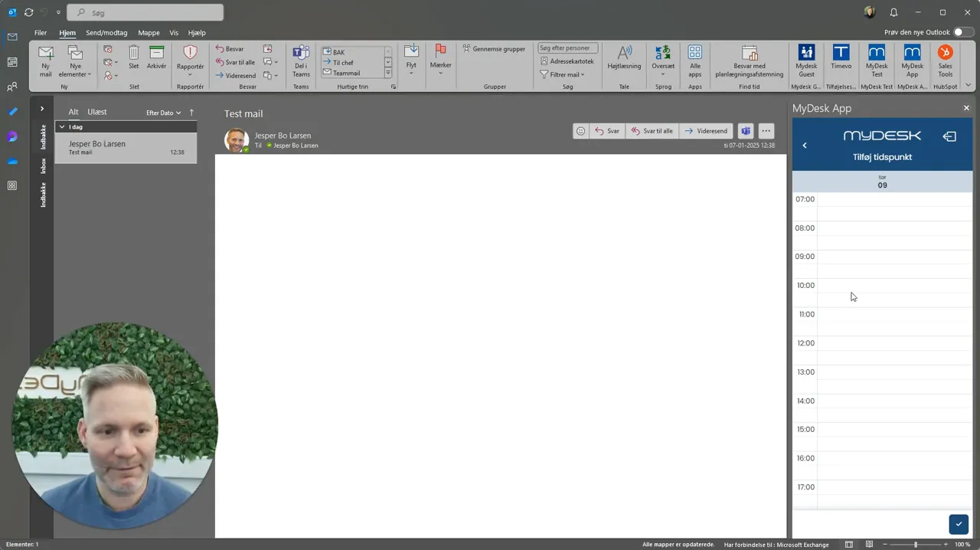Open the Alle apps gallery
The width and height of the screenshot is (980, 550).
[x=694, y=61]
